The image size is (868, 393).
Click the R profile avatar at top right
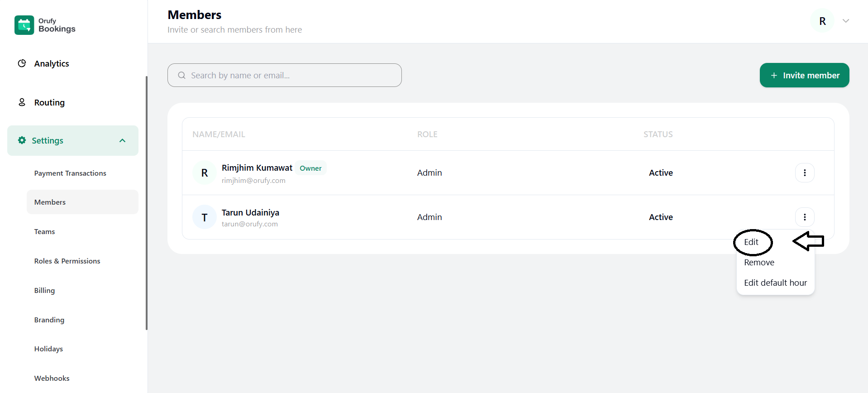(822, 21)
